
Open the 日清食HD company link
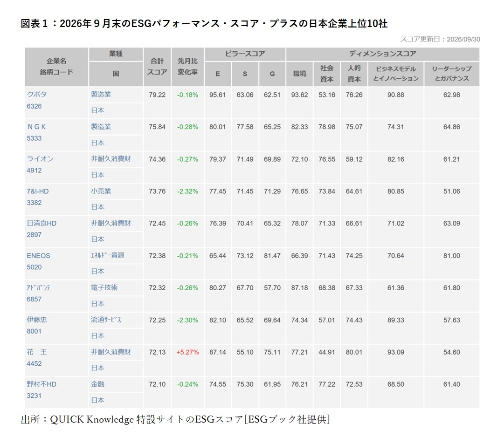point(41,223)
